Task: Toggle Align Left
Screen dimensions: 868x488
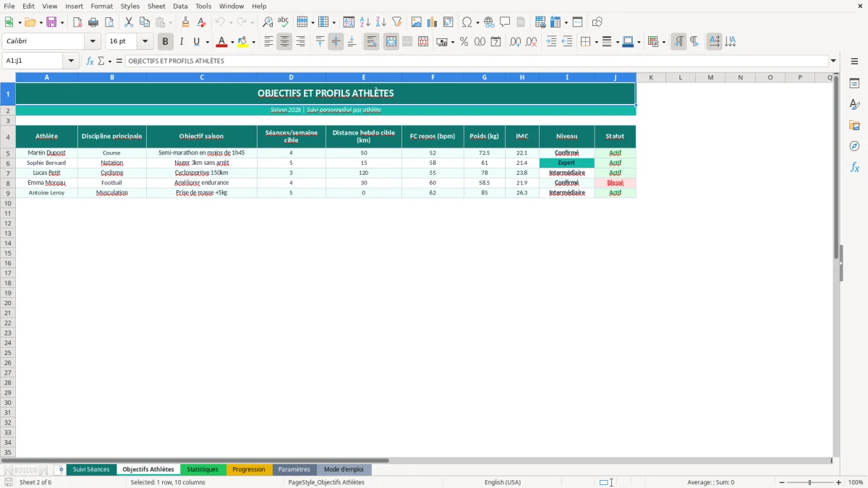Action: [268, 42]
